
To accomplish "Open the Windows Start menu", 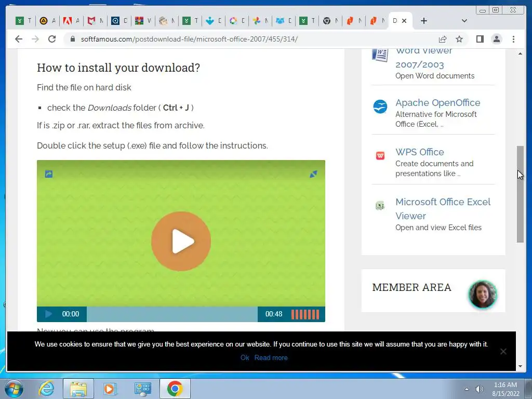I will point(14,389).
